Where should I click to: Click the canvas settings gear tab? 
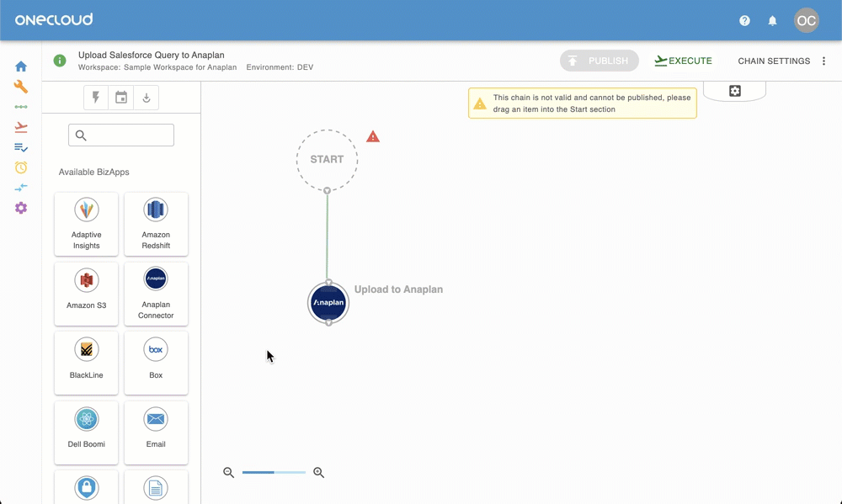pos(734,91)
